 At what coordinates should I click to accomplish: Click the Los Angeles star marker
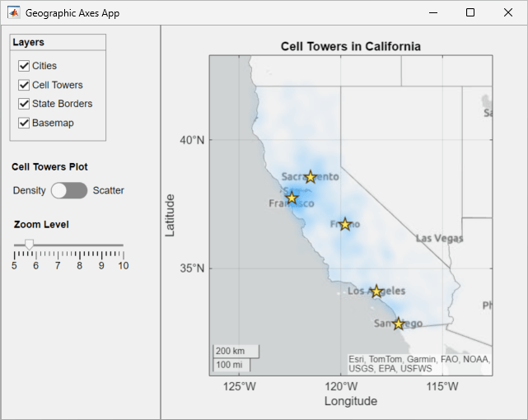pos(376,292)
